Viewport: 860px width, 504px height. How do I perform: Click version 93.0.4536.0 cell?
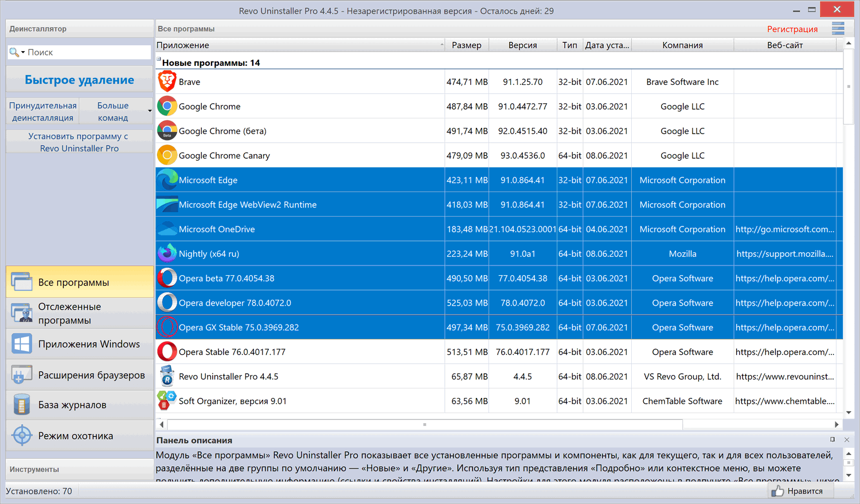(x=523, y=155)
